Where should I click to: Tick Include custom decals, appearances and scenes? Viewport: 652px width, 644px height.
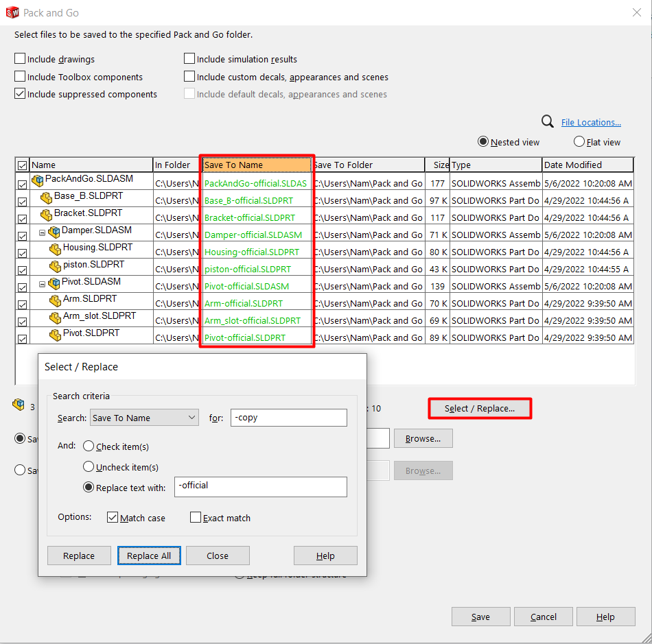coord(189,76)
